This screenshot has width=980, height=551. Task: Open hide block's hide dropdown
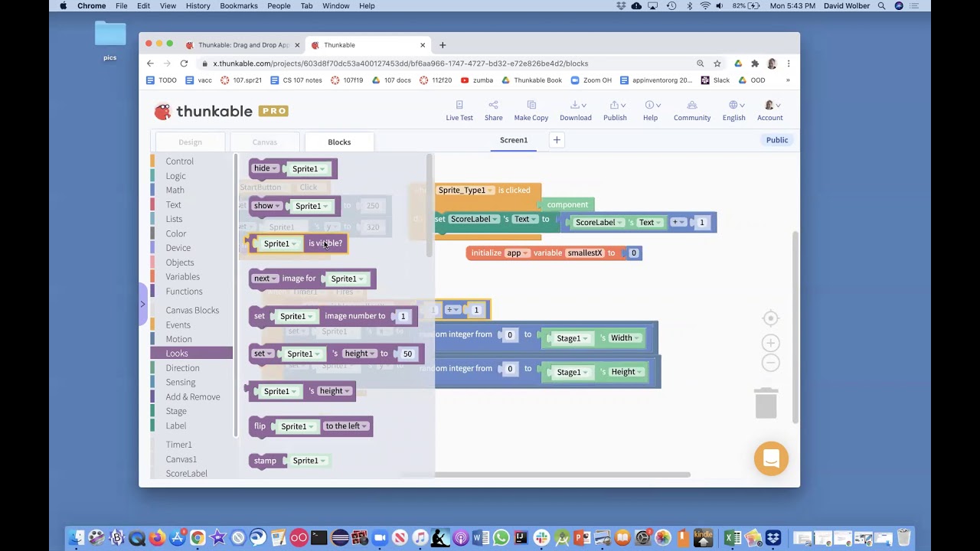[x=266, y=168]
